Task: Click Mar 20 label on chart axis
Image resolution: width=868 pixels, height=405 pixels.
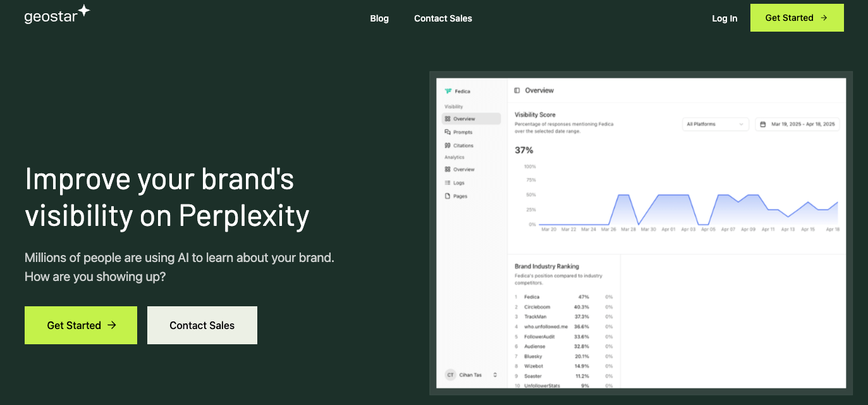Action: 549,229
